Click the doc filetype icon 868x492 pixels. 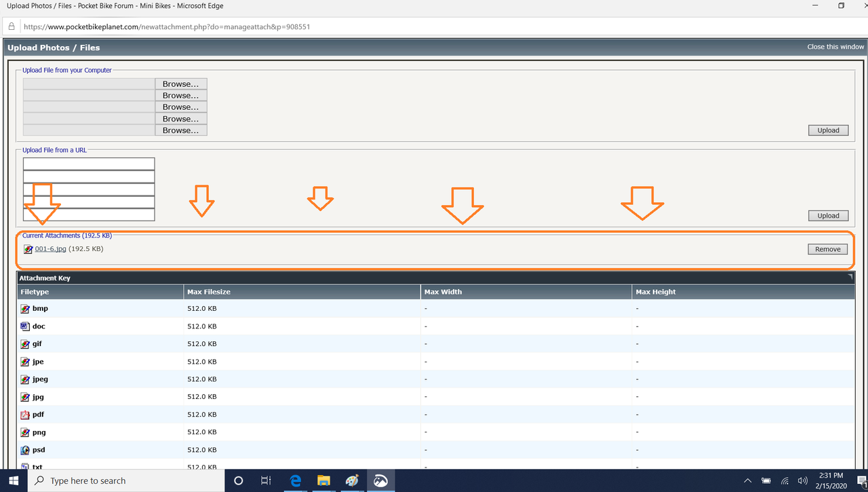tap(25, 326)
